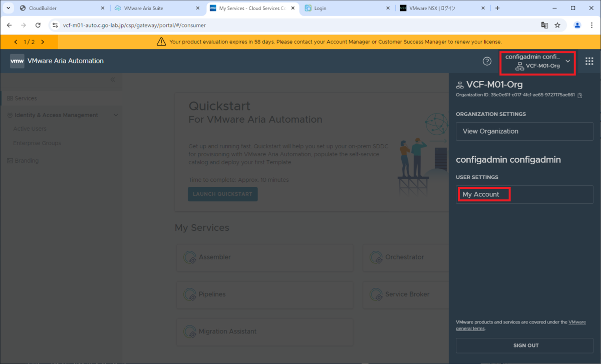Toggle the configadmin user account dropdown
Screen dimensions: 601x364
pyautogui.click(x=537, y=61)
